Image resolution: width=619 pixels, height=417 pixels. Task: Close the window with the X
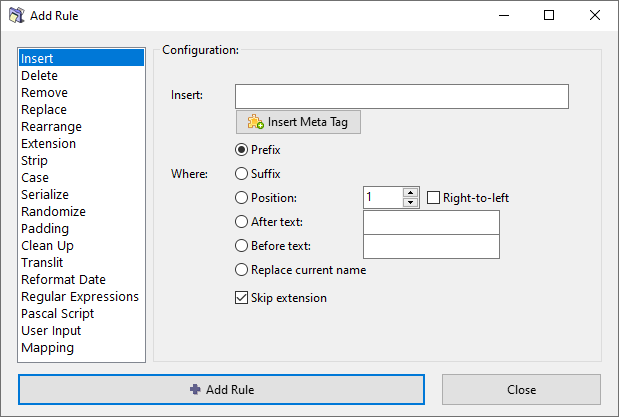click(595, 15)
